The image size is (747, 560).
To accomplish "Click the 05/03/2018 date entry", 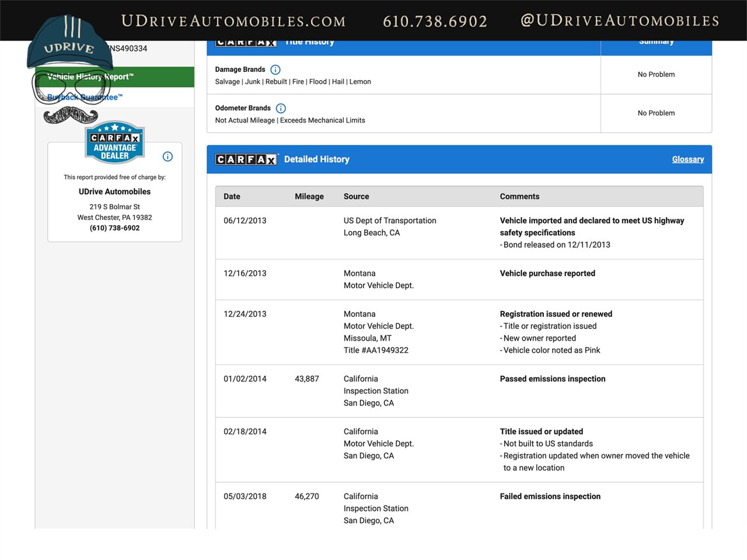I will [x=245, y=496].
